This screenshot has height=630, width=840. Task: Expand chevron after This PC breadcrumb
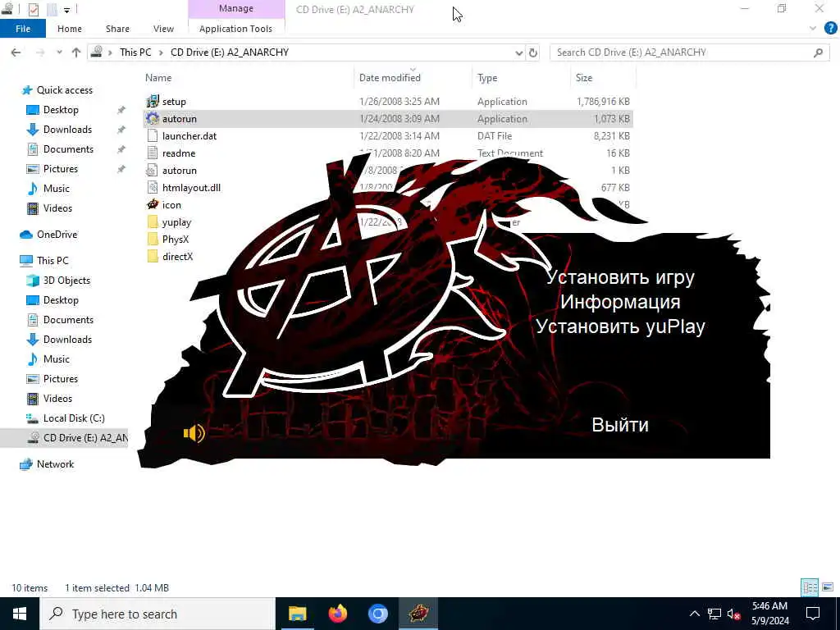pyautogui.click(x=161, y=52)
